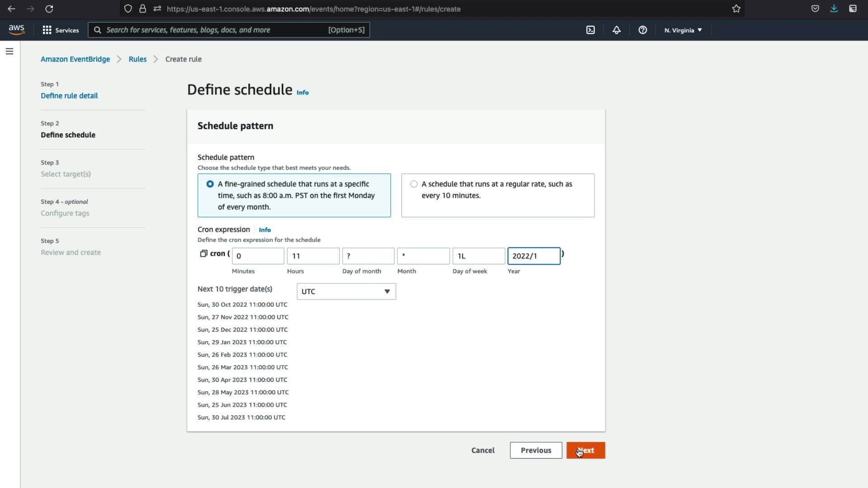Bookmark this page with star icon
Screen dimensions: 868x488
coord(736,9)
